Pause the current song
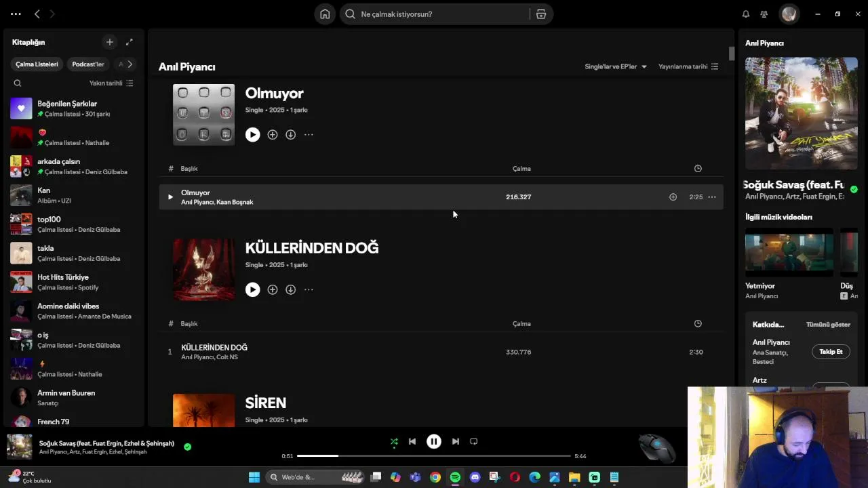This screenshot has width=868, height=488. tap(434, 442)
